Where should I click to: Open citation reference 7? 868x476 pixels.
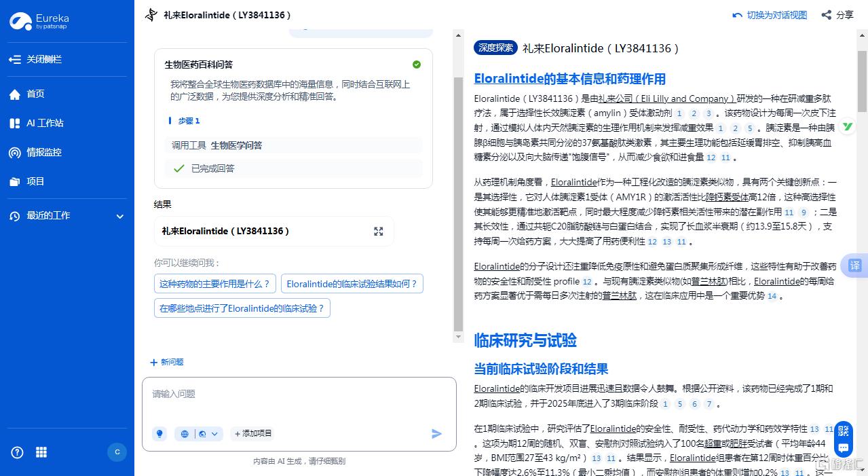click(x=709, y=405)
